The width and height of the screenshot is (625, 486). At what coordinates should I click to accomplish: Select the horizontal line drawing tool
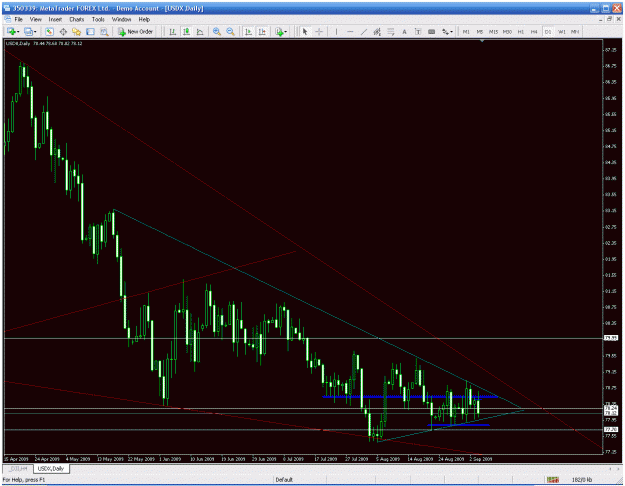click(350, 32)
